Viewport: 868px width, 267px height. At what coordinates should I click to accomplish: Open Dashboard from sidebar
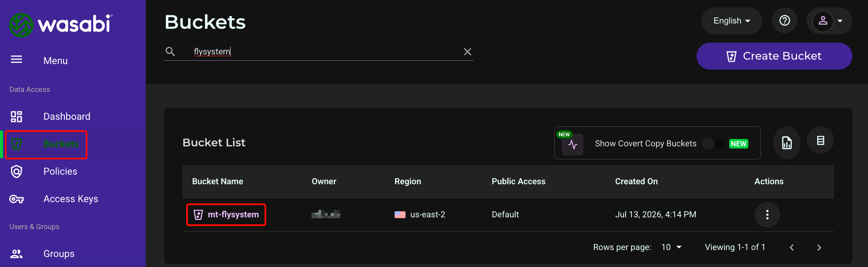[67, 116]
